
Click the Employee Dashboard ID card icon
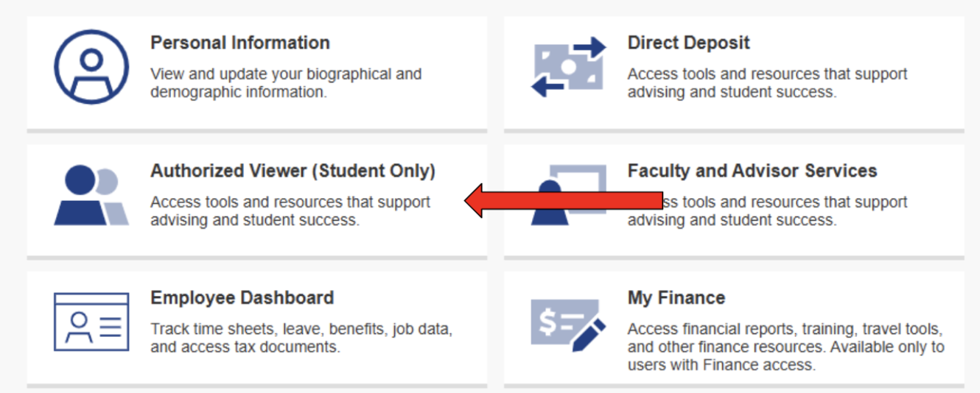tap(91, 322)
